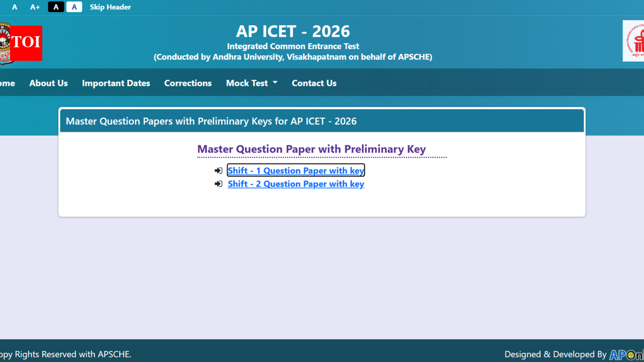The width and height of the screenshot is (644, 362).
Task: Click the APSCHE logo in header
Action: (633, 41)
